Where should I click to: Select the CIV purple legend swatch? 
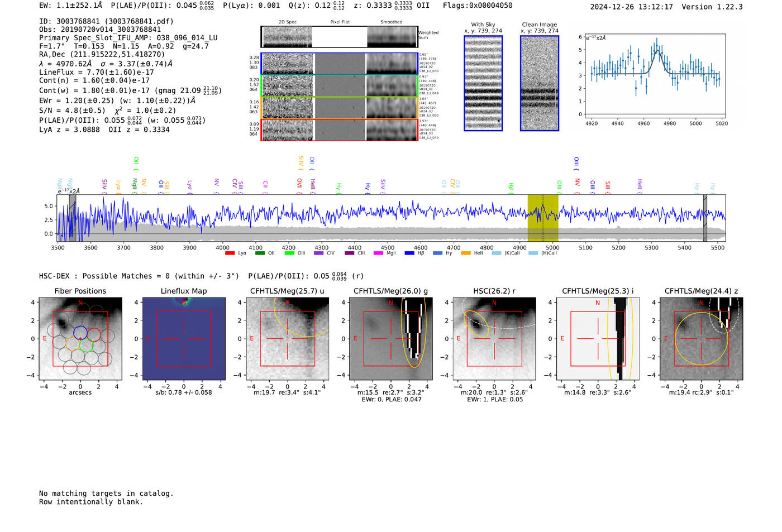[319, 253]
